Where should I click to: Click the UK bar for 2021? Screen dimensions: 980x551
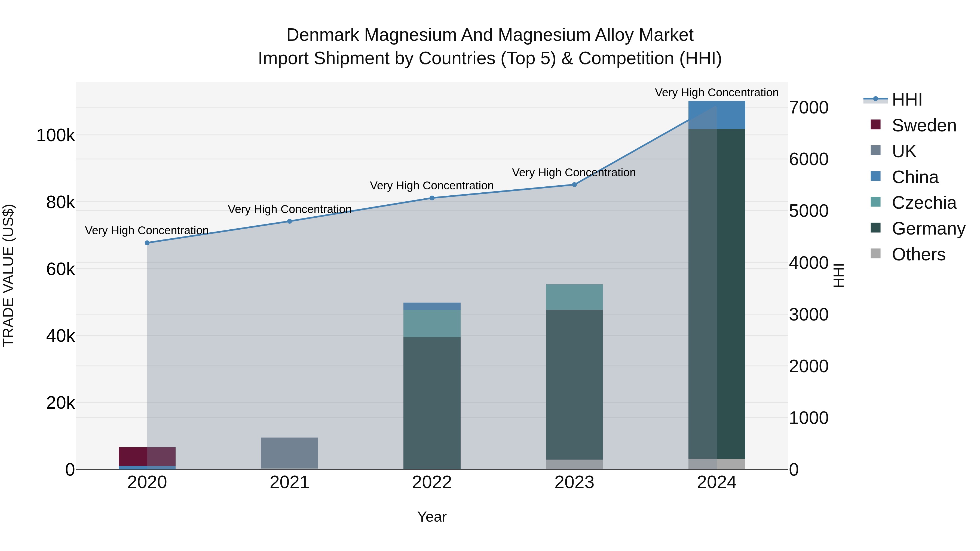click(x=290, y=453)
